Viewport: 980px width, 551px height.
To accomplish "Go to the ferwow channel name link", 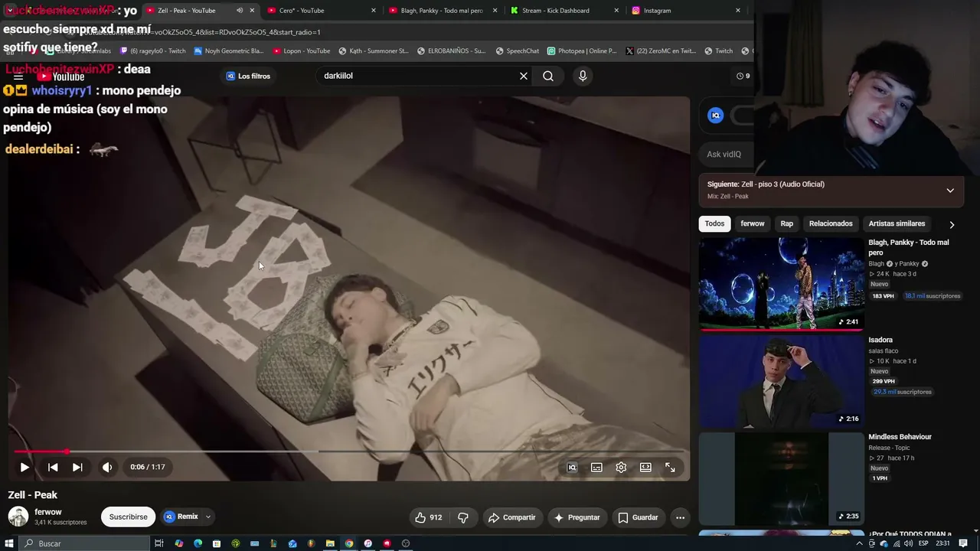I will [48, 512].
